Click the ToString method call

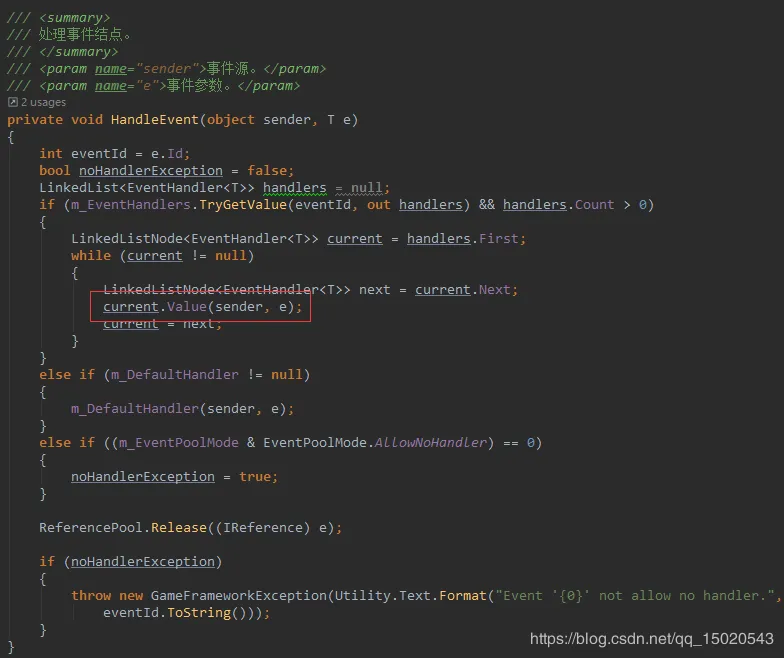click(199, 612)
